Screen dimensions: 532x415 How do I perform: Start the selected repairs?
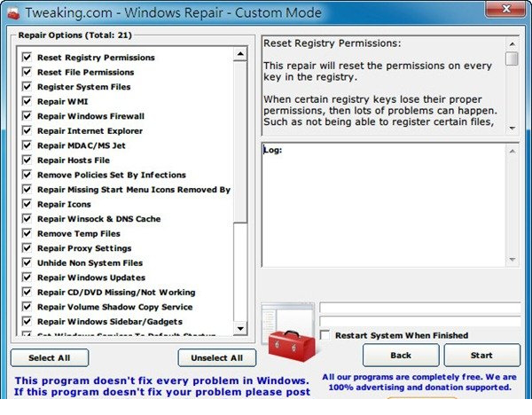481,356
